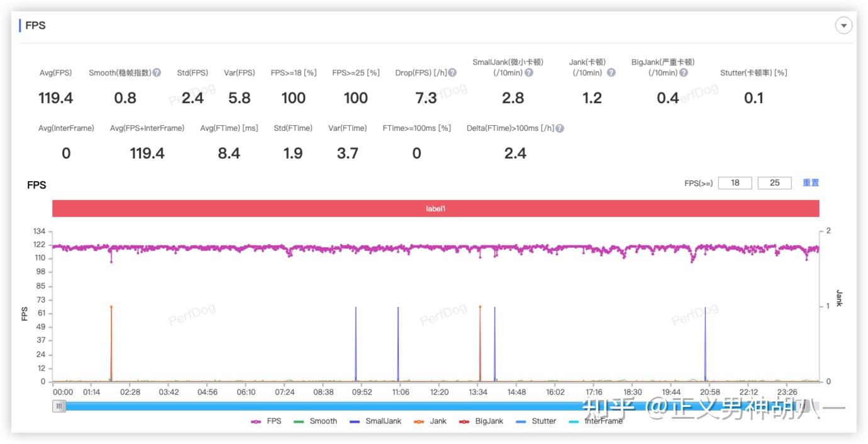
Task: Click the SmallJank spike near 11:06
Action: click(398, 344)
